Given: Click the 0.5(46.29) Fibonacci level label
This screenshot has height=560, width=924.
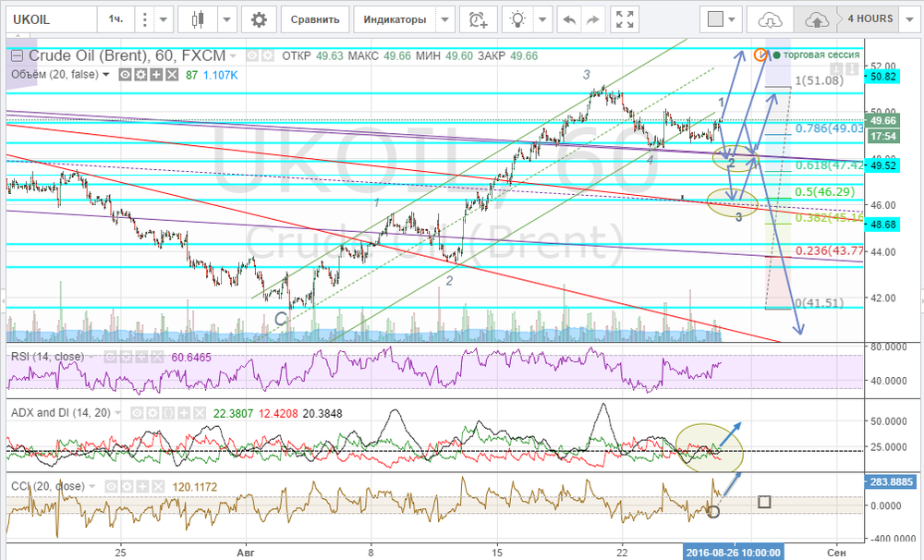Looking at the screenshot, I should click(824, 191).
